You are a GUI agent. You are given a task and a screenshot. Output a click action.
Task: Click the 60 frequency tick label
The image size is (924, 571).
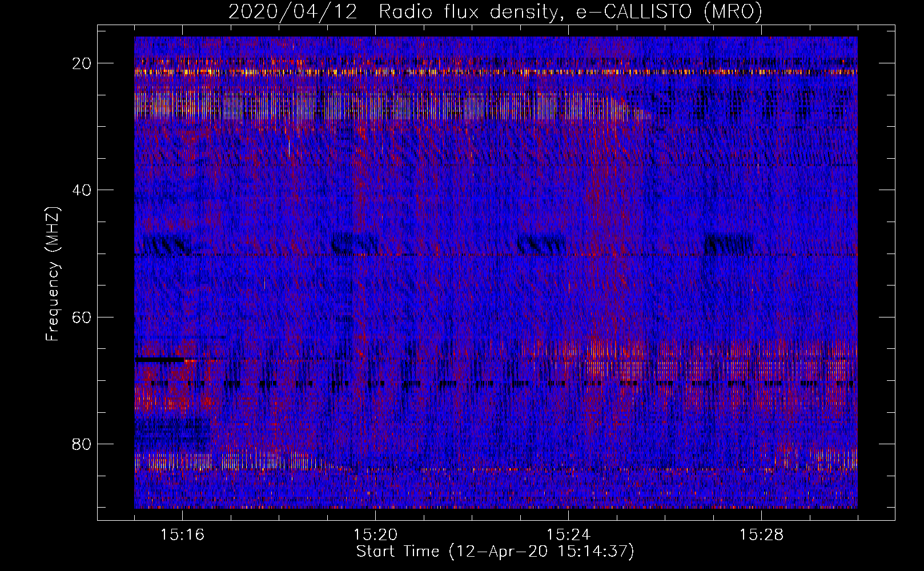coord(82,317)
